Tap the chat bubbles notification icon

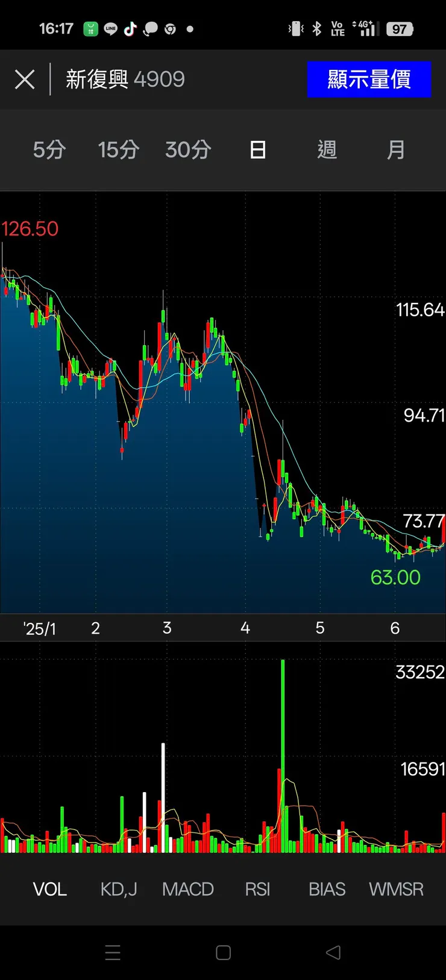coord(151,28)
